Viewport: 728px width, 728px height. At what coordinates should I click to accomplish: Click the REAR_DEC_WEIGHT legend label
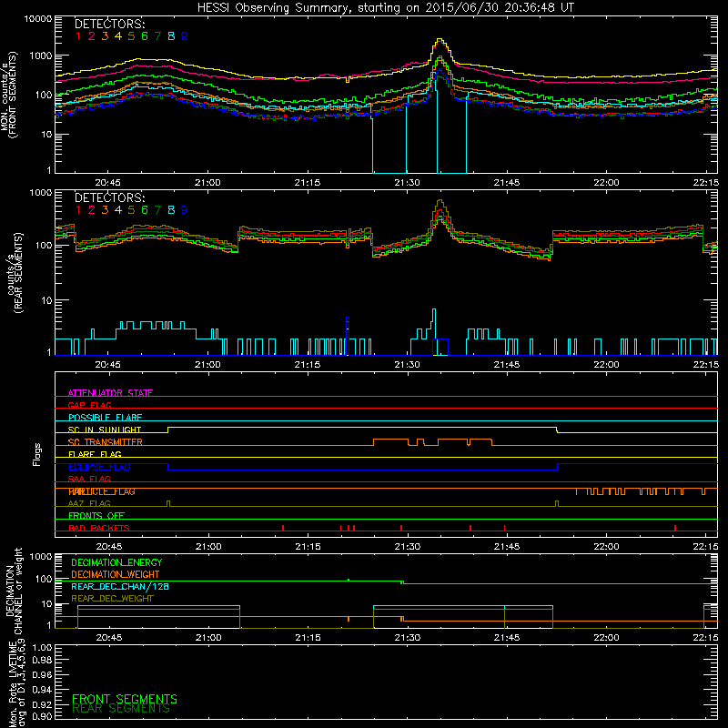coord(112,599)
